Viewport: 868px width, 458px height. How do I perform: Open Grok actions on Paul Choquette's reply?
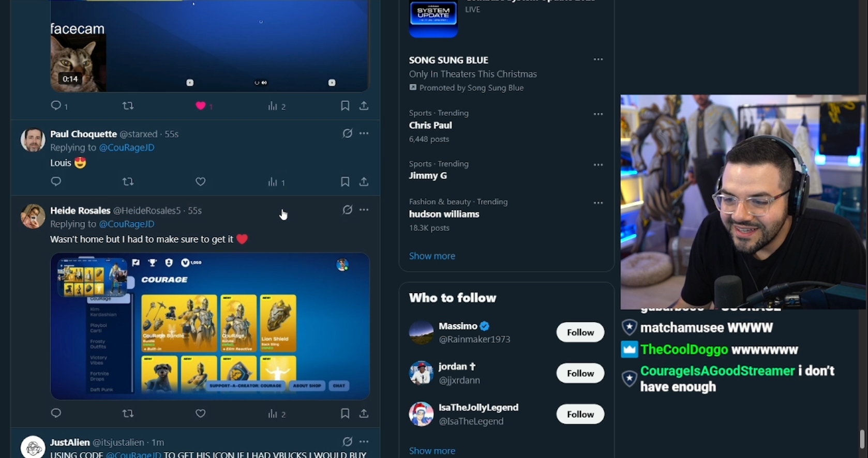[347, 133]
